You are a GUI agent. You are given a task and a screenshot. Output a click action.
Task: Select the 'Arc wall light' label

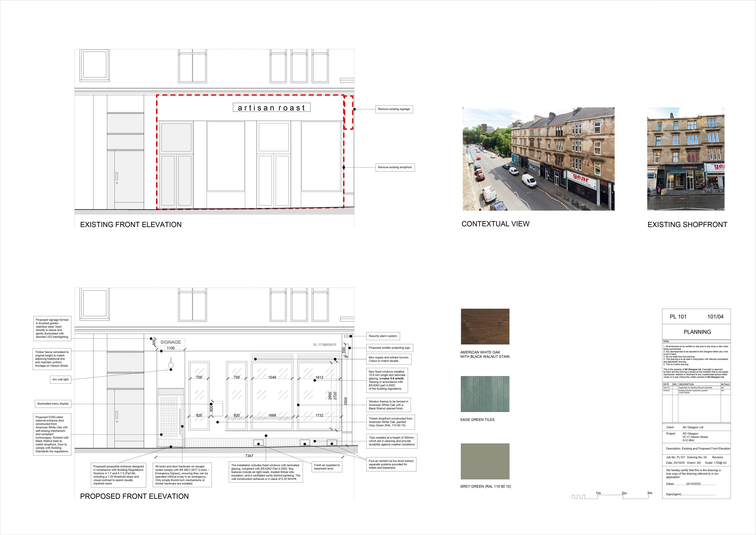[x=61, y=380]
